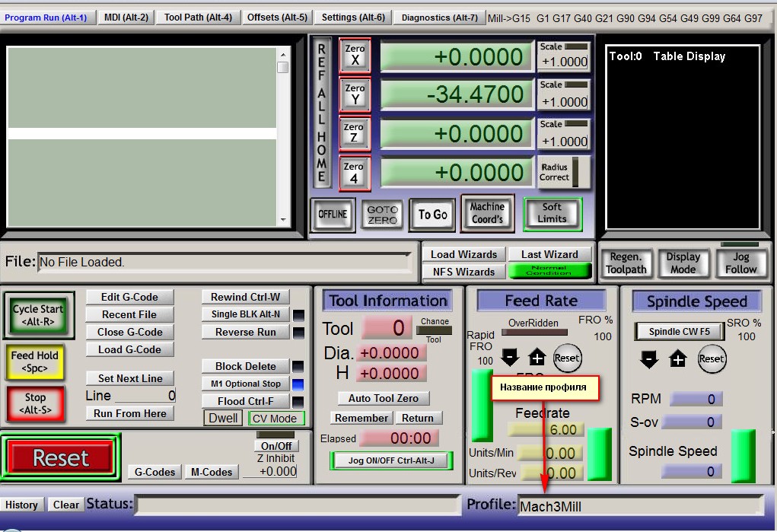This screenshot has height=532, width=777.
Task: Click the REF ALL HOME button
Action: (x=322, y=113)
